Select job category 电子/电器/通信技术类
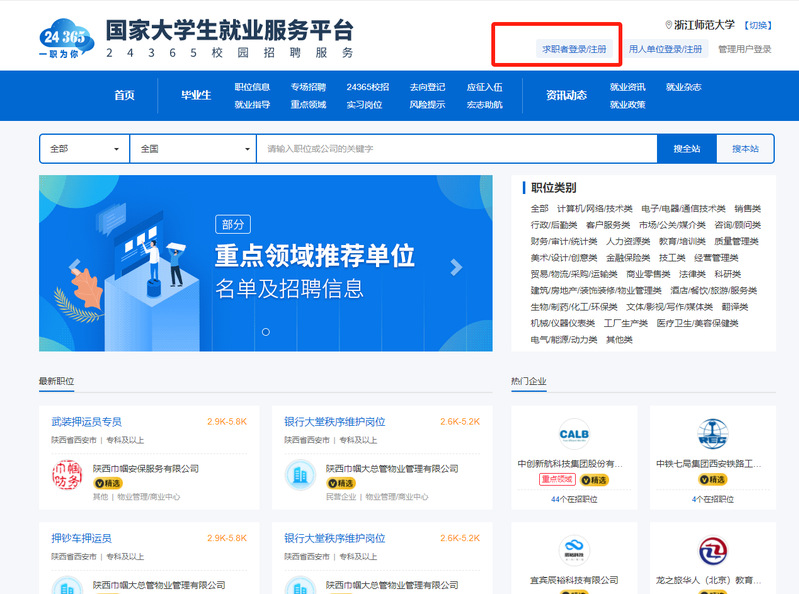The image size is (799, 594). click(683, 209)
